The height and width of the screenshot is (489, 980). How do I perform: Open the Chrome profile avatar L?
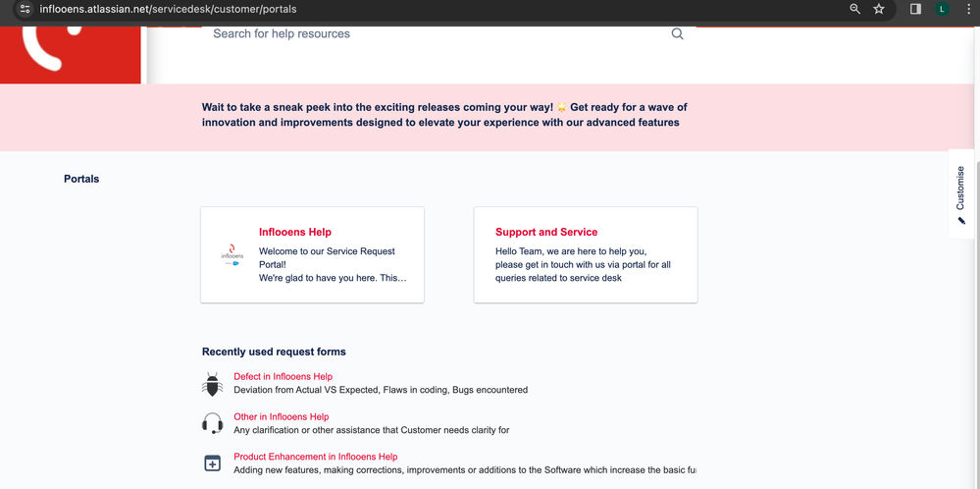point(942,9)
